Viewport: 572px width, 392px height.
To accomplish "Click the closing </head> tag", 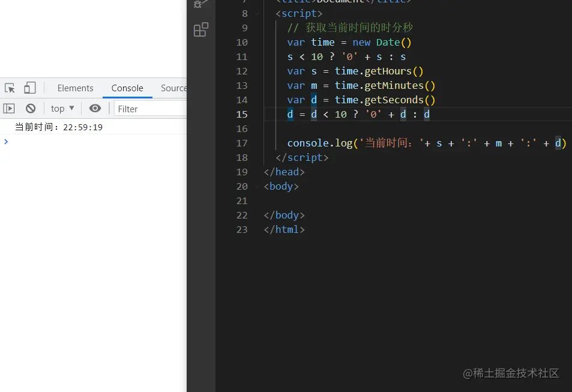I will point(284,172).
